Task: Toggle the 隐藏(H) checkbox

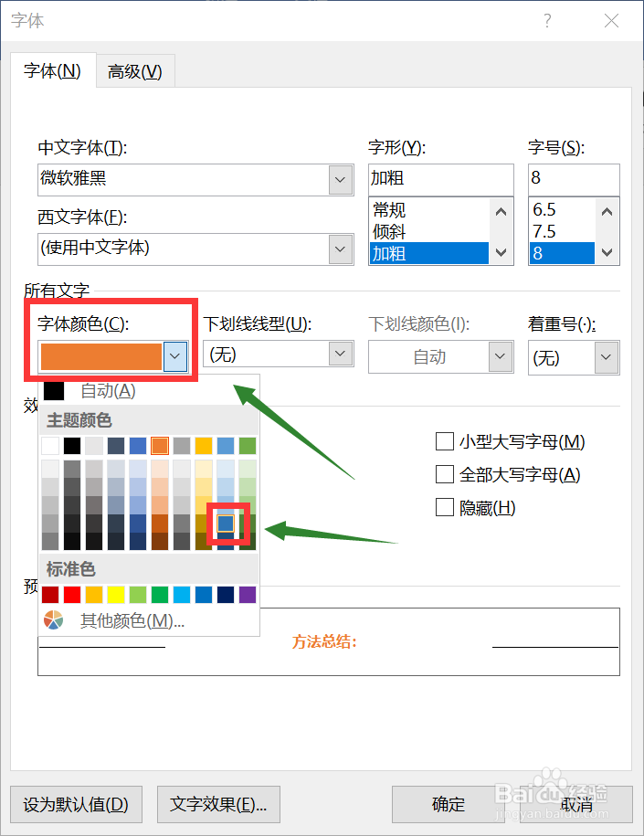Action: tap(445, 507)
